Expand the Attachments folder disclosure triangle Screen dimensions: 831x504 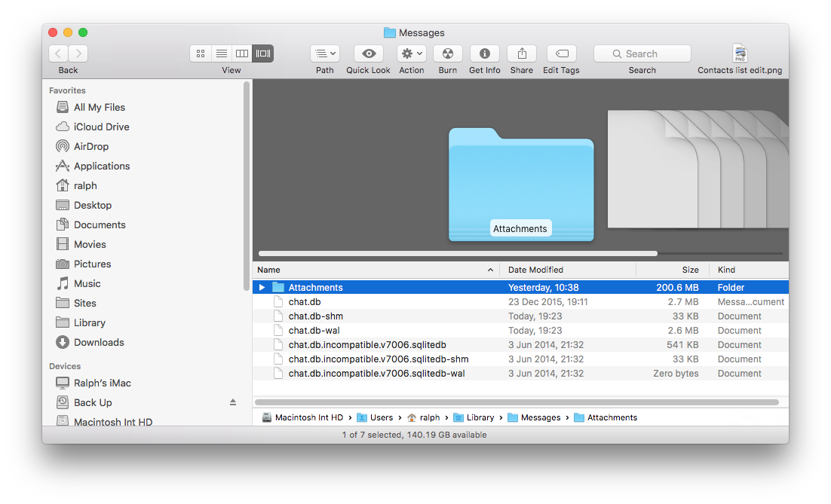[x=262, y=288]
